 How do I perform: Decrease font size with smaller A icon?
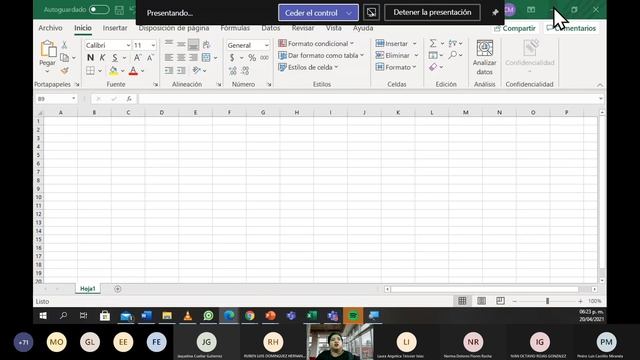(x=150, y=58)
